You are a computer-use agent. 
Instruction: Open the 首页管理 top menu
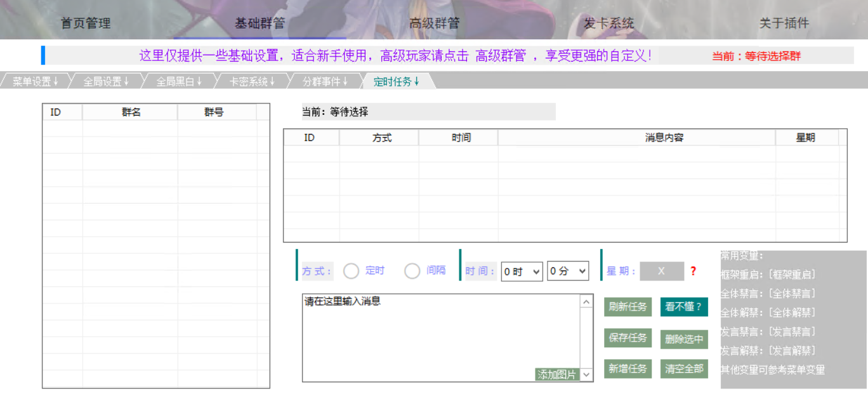coord(86,23)
